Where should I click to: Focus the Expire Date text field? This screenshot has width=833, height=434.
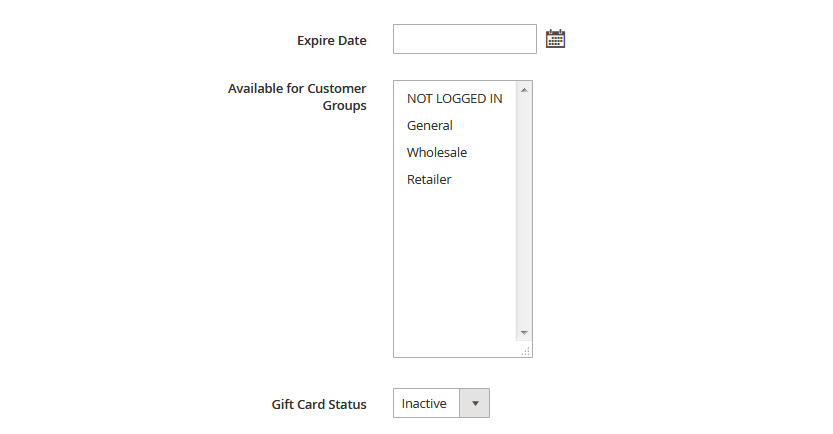[x=464, y=39]
